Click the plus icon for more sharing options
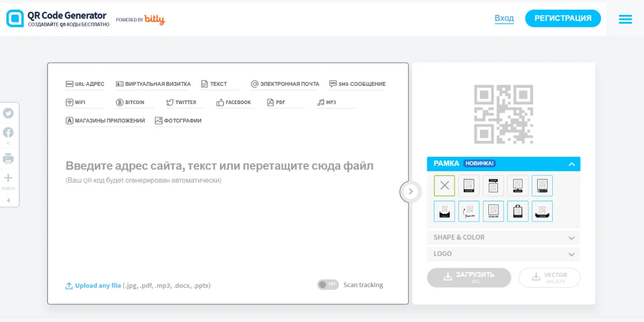644x322 pixels. [x=8, y=178]
